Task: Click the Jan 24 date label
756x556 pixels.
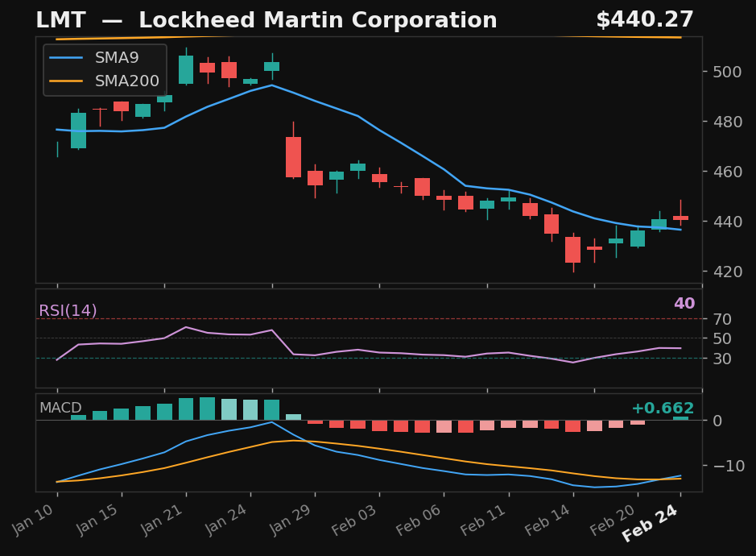Action: 226,520
